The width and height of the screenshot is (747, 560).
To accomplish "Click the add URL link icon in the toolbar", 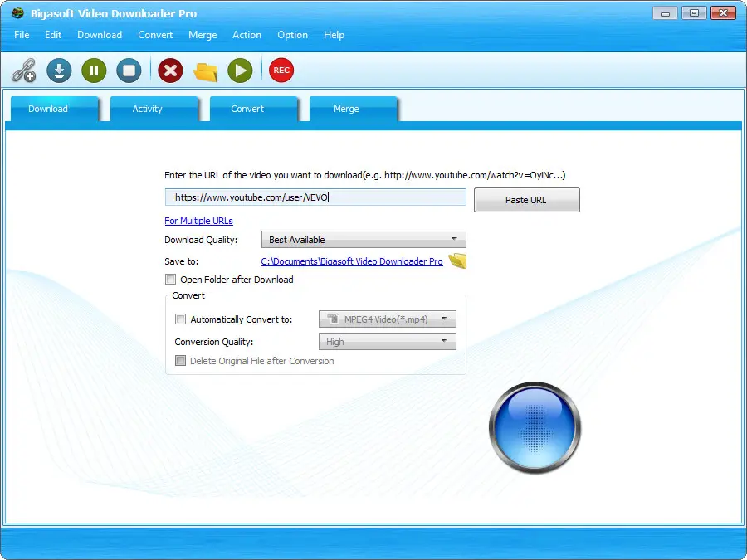I will [x=24, y=71].
